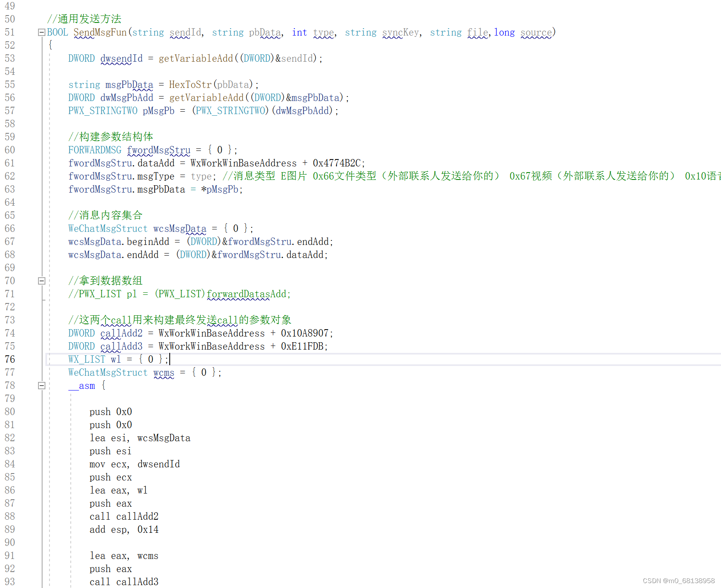The image size is (721, 588).
Task: Click the wcms variable on line 77
Action: click(x=164, y=373)
